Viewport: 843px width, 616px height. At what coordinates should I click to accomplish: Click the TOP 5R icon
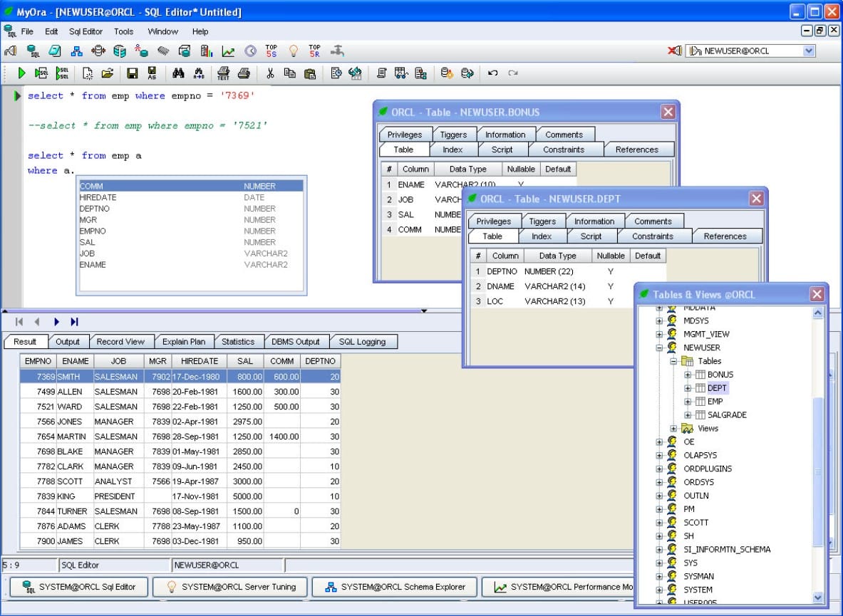pyautogui.click(x=314, y=51)
